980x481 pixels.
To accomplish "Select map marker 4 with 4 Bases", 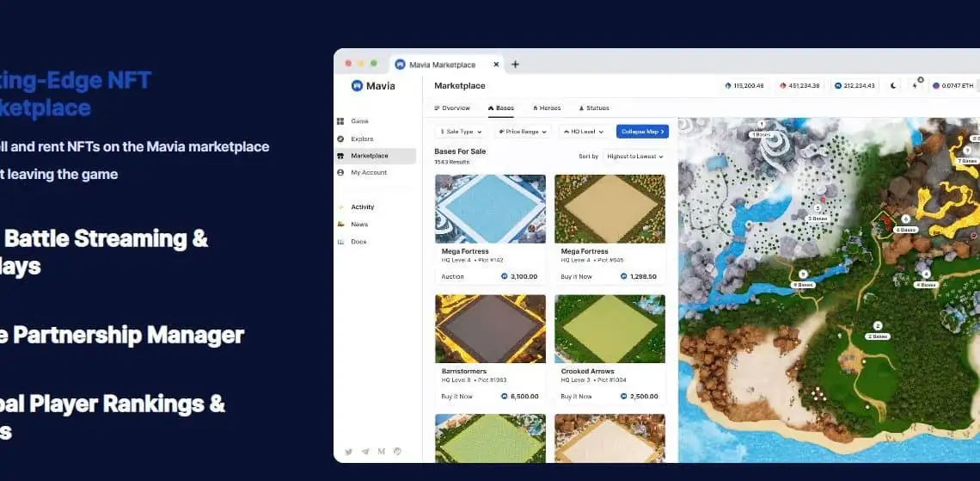I will pos(926,279).
